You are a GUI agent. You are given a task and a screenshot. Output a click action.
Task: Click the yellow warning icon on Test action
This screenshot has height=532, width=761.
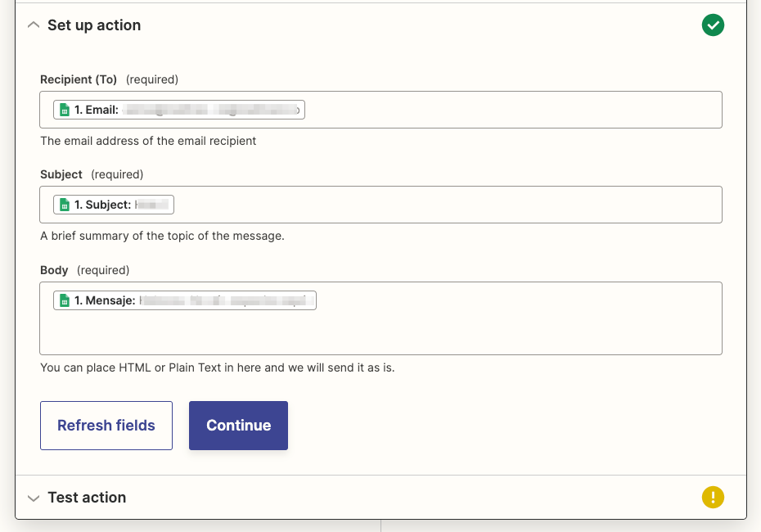pyautogui.click(x=713, y=497)
